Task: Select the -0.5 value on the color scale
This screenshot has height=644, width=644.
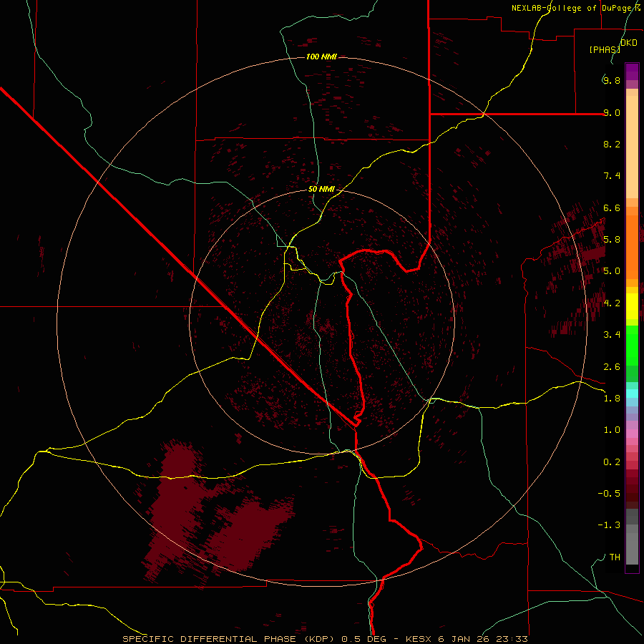Action: [609, 494]
